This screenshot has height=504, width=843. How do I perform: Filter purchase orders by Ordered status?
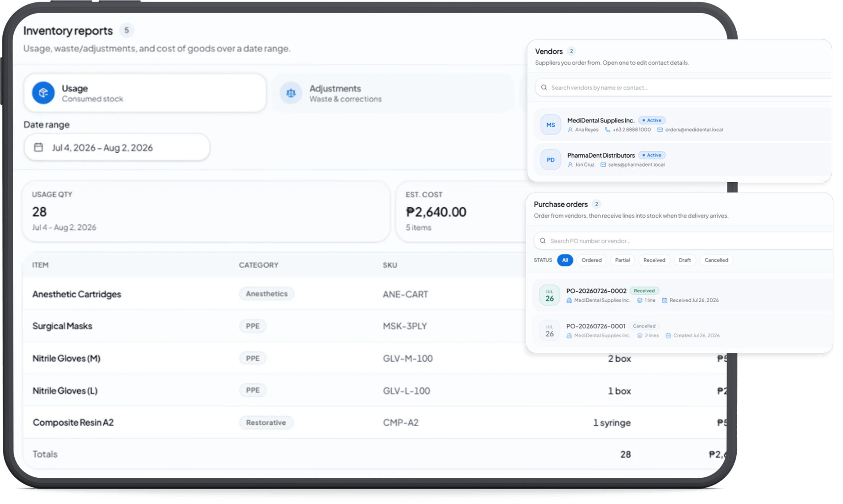[591, 260]
